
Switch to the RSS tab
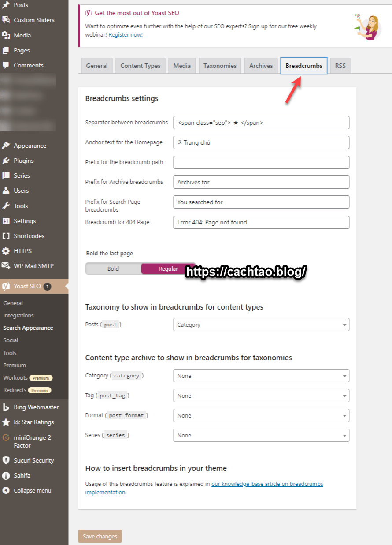click(340, 66)
